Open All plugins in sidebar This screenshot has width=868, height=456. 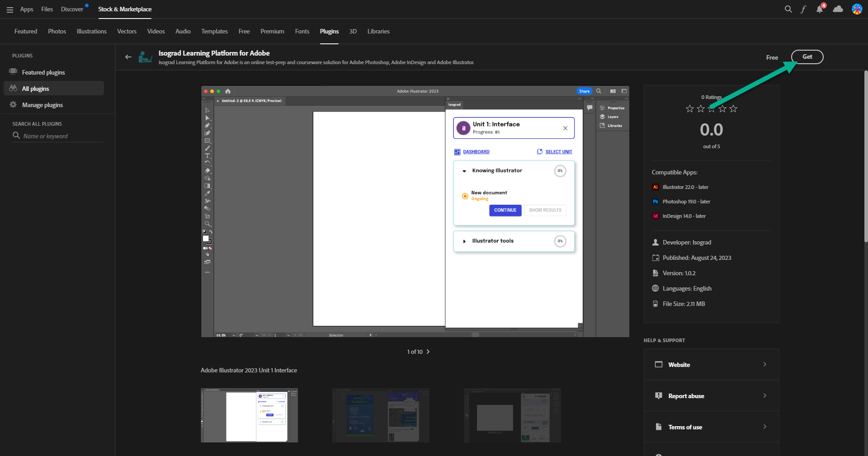tap(54, 89)
